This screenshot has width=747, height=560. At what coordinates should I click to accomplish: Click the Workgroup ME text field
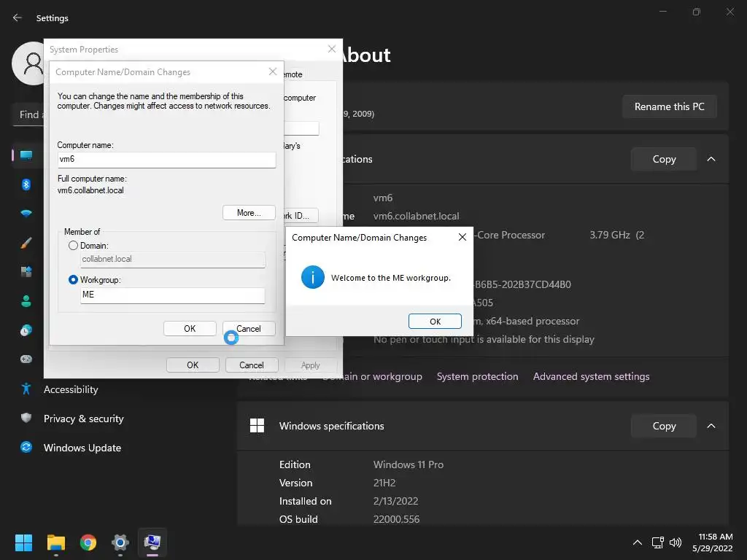coord(172,295)
